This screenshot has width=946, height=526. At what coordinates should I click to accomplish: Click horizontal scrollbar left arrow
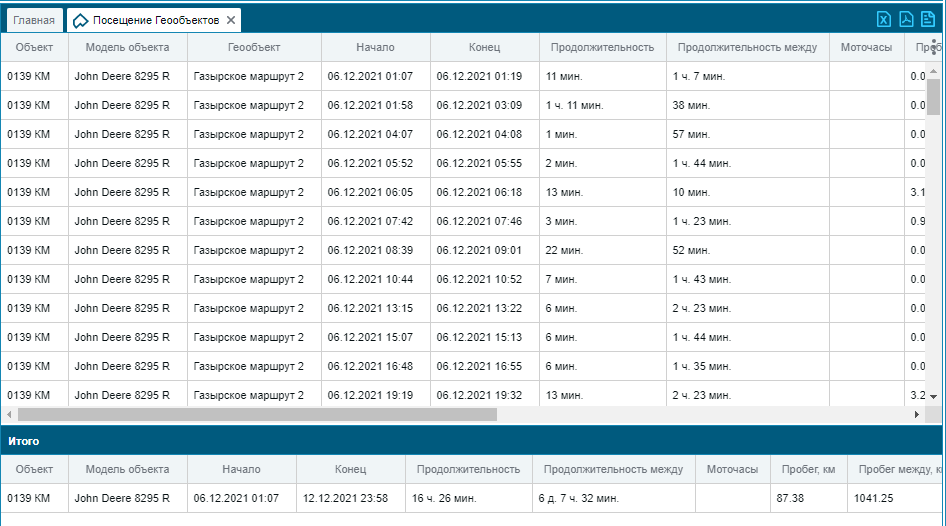[x=9, y=414]
